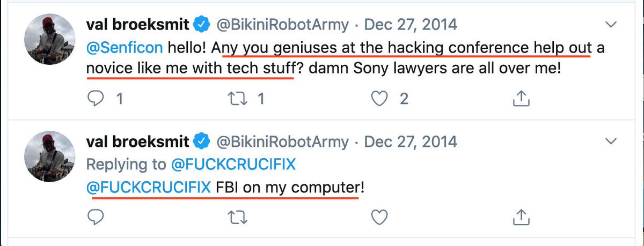Expand the second tweet's options chevron
The width and height of the screenshot is (644, 246).
tap(611, 141)
